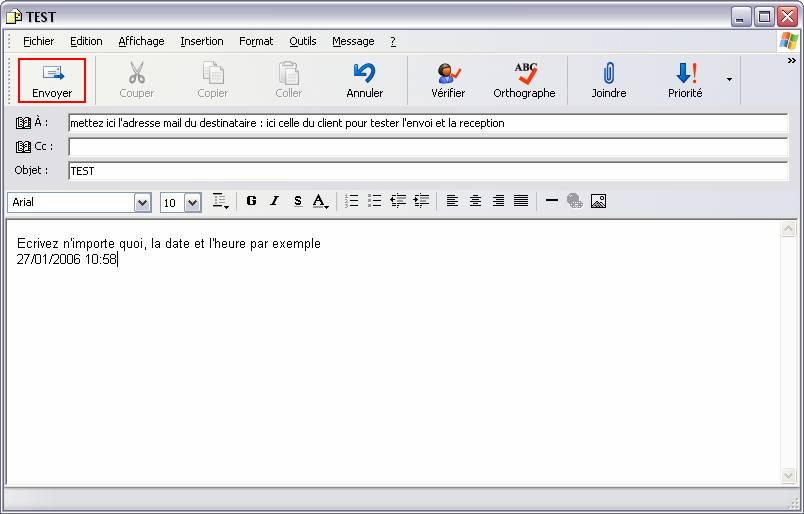
Task: Click the À recipient field
Action: (x=428, y=123)
